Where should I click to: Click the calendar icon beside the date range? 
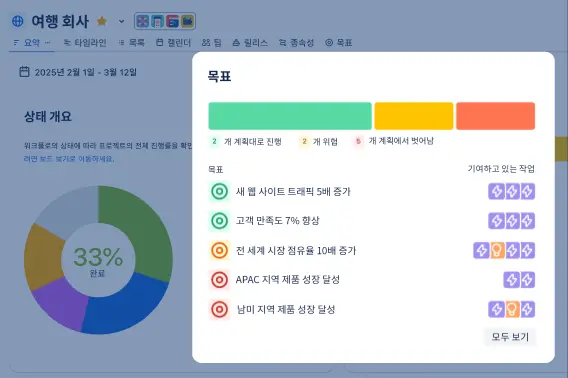tap(24, 71)
